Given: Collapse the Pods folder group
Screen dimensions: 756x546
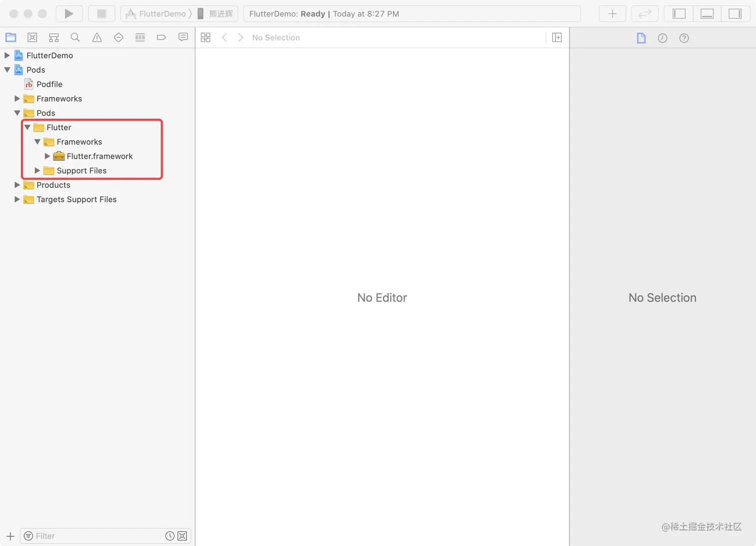Looking at the screenshot, I should [x=17, y=113].
